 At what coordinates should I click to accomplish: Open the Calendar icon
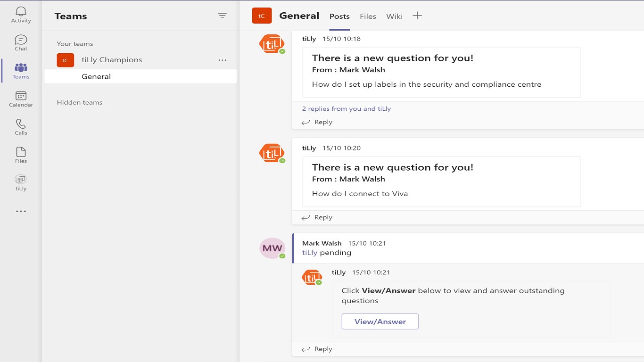pyautogui.click(x=21, y=99)
